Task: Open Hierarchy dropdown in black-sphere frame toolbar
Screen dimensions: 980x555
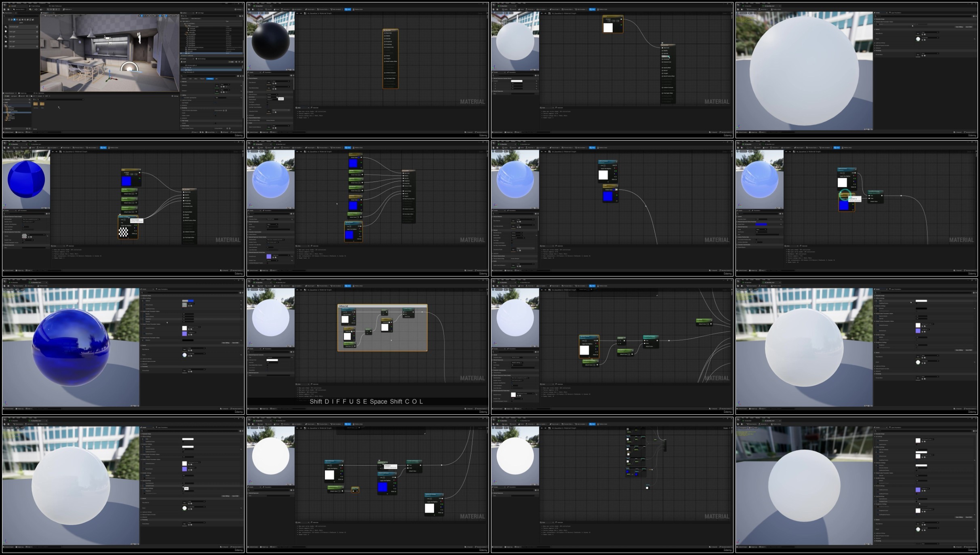Action: point(286,9)
